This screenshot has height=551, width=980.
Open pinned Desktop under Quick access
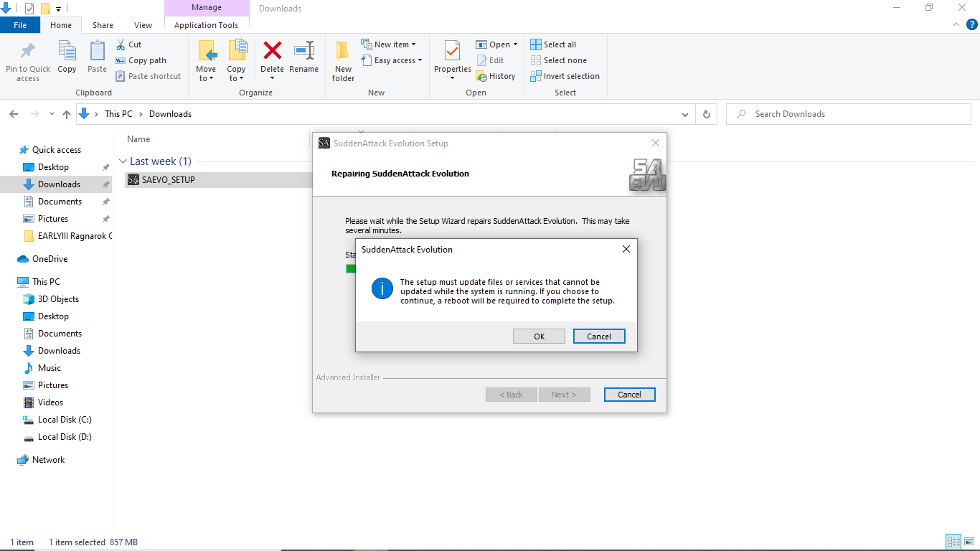click(53, 167)
